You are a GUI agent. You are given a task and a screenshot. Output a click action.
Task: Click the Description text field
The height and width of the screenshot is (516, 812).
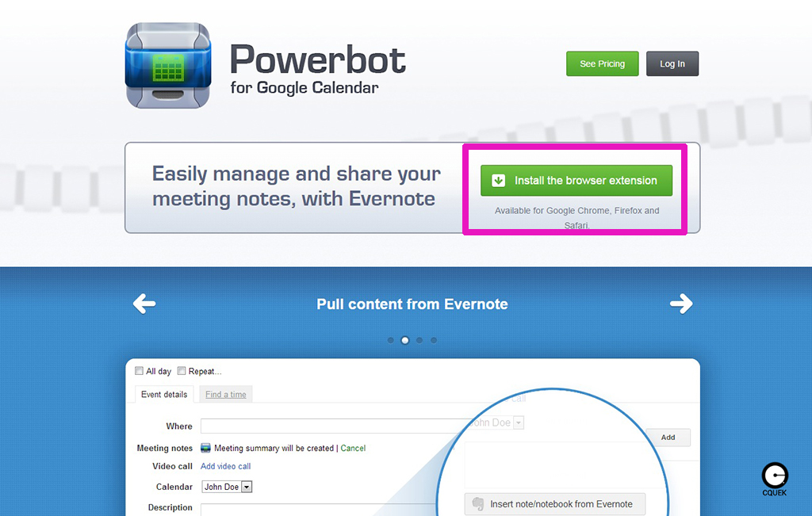tap(317, 510)
